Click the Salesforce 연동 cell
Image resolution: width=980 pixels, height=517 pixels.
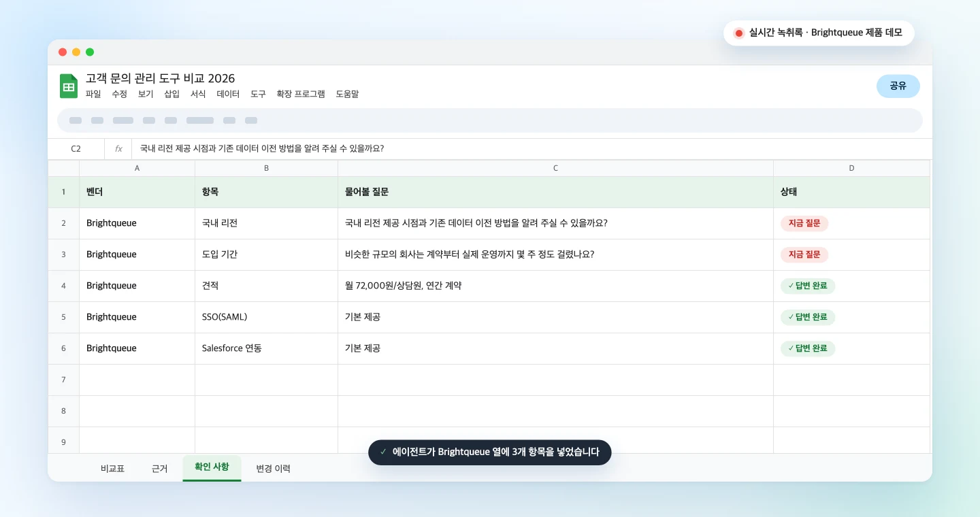click(267, 348)
